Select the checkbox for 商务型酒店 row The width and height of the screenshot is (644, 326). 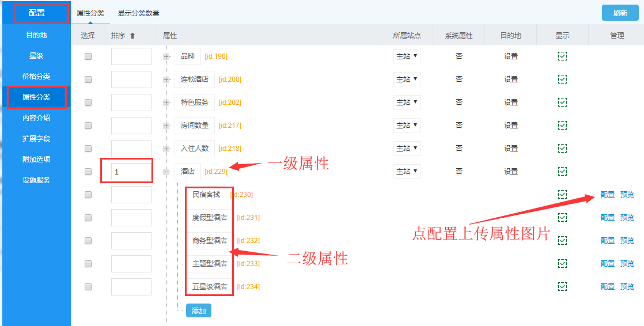tap(88, 241)
